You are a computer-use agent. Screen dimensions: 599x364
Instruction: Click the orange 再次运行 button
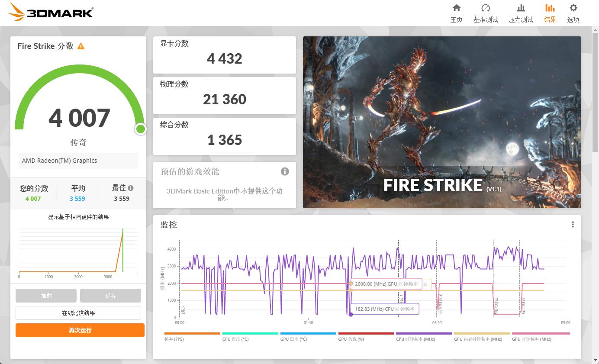(x=80, y=330)
